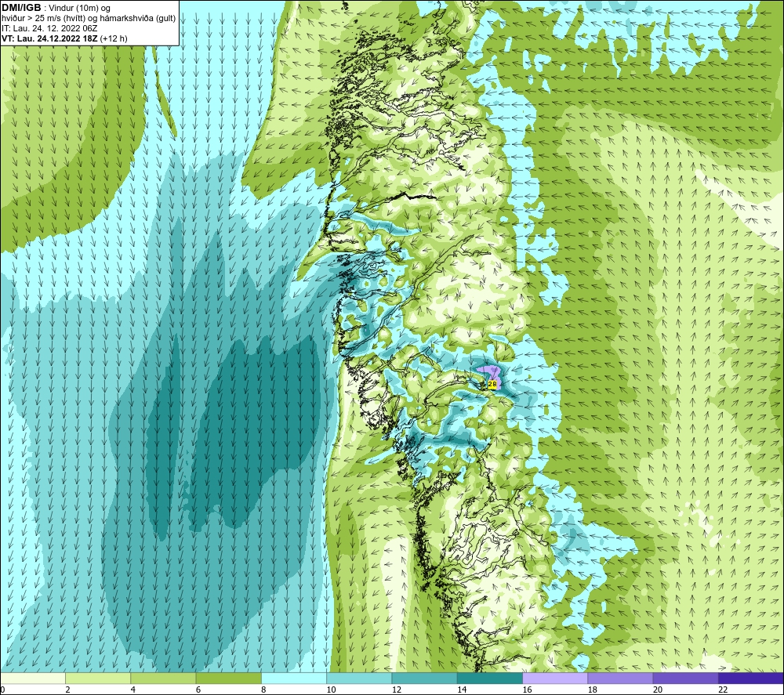Select the 6-8 m/s darker green swatch
Screen dimensions: 784x695
[228, 679]
